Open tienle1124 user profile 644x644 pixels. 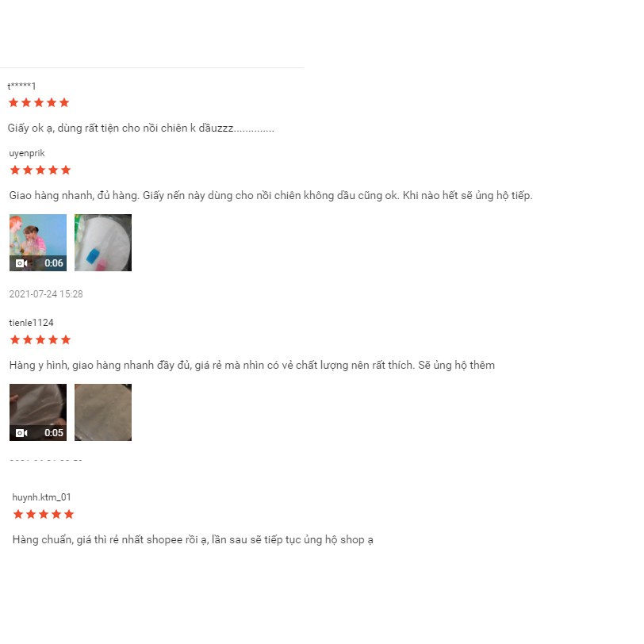click(x=31, y=323)
